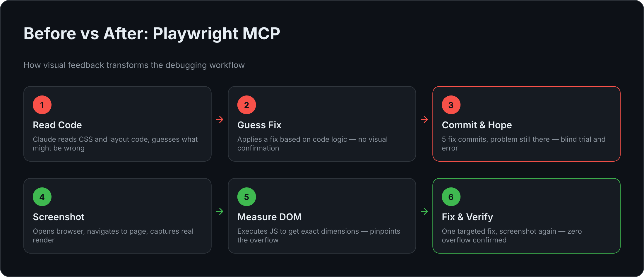Click red arrow between Read Code and Guess Fix

pos(220,119)
